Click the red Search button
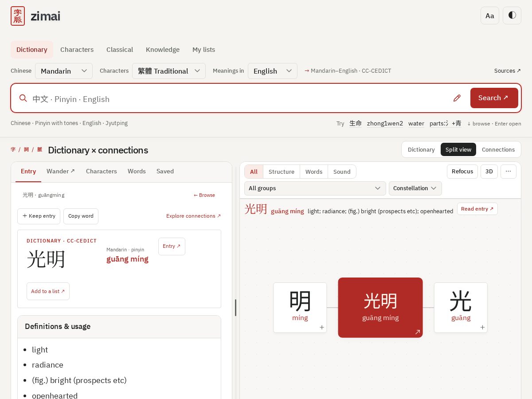 494,98
